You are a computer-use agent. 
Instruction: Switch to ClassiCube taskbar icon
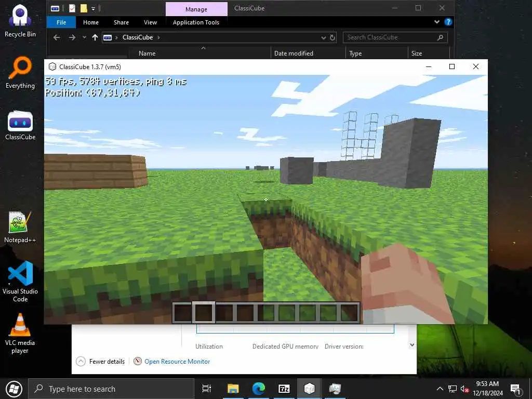(310, 389)
